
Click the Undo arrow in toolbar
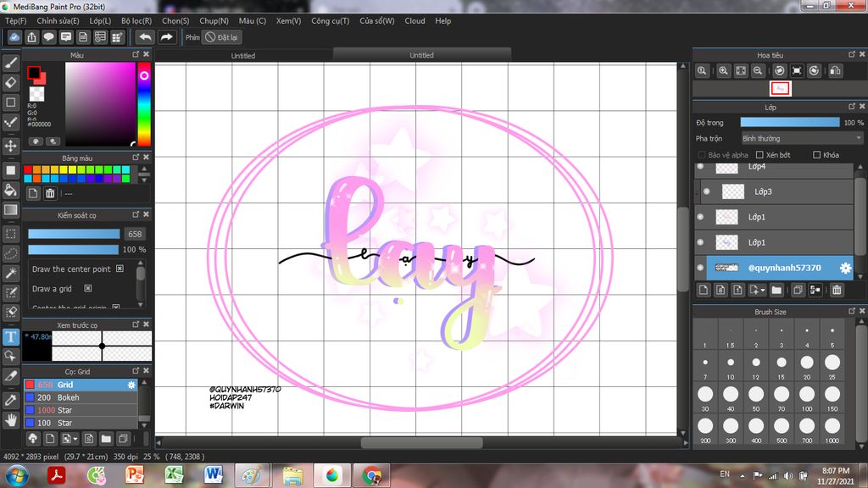click(x=145, y=37)
